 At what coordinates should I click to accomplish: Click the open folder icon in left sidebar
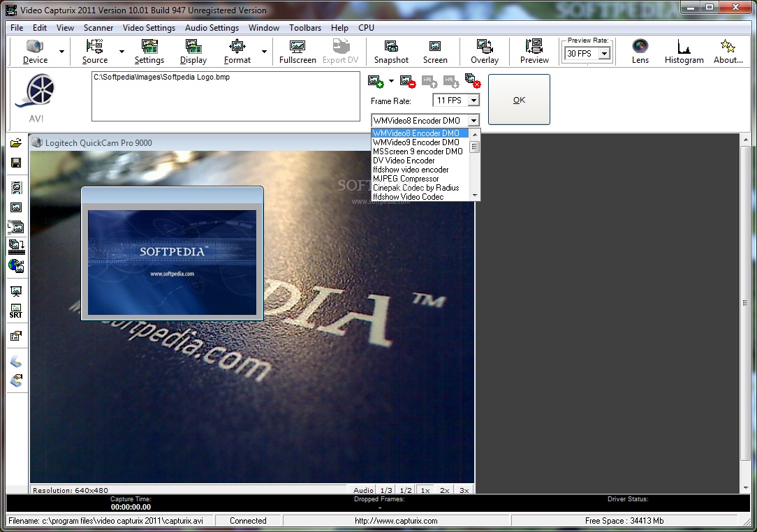(16, 143)
